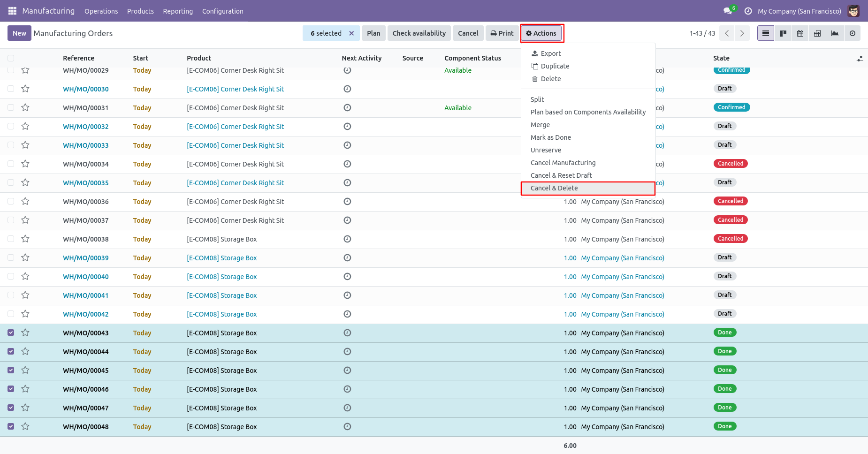This screenshot has height=454, width=868.
Task: Switch to graph view
Action: [835, 33]
